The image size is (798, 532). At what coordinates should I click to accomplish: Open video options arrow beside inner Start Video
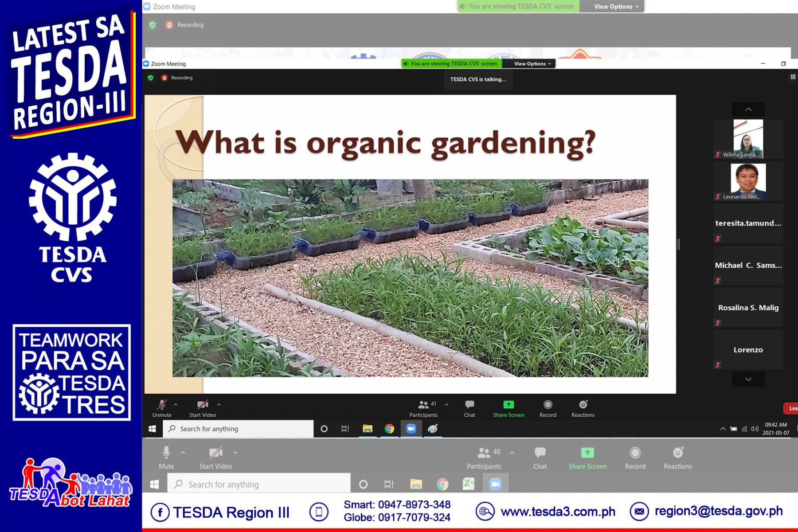(x=219, y=404)
